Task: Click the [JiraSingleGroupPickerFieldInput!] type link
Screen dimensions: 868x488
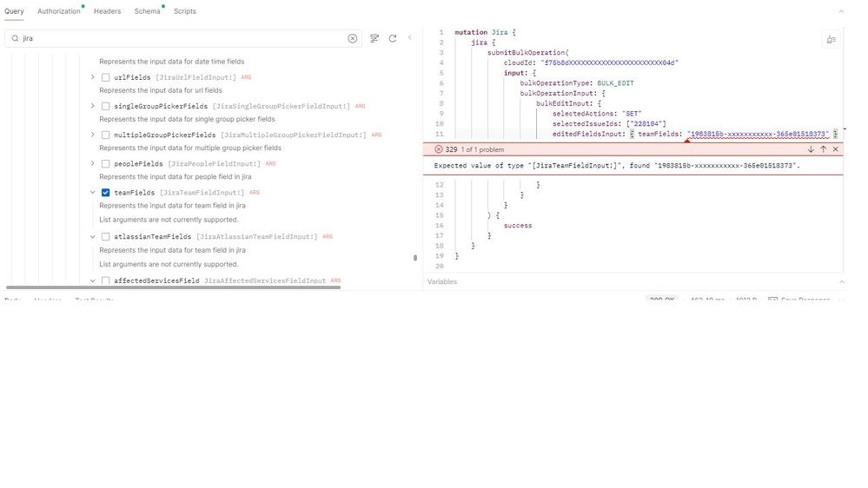Action: point(282,106)
